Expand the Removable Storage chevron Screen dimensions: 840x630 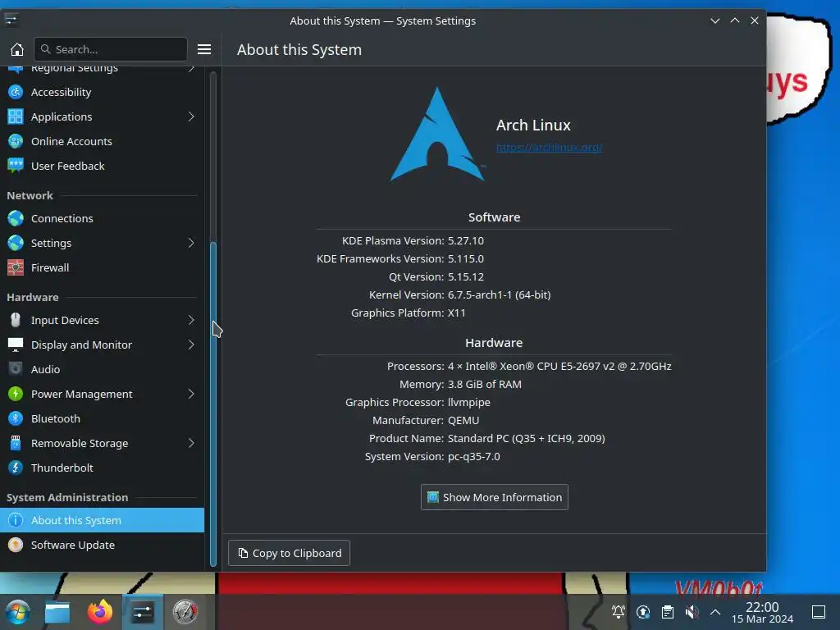191,444
